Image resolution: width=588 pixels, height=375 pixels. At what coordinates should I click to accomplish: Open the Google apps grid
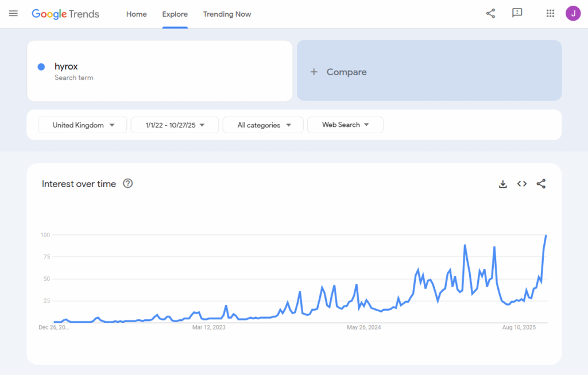[550, 13]
